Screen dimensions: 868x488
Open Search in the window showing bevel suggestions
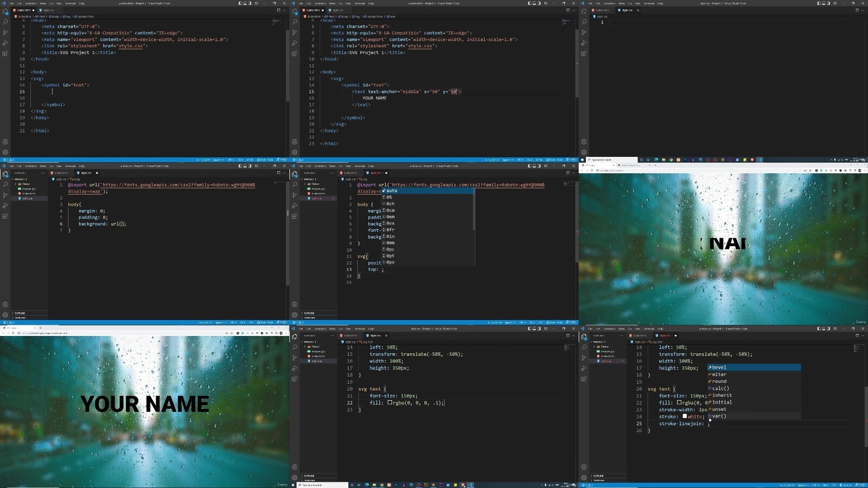(x=584, y=347)
